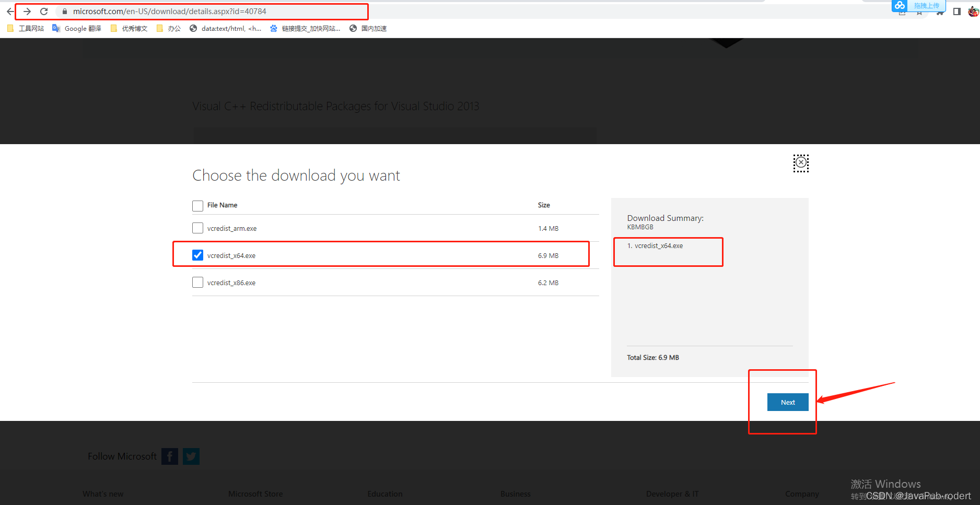This screenshot has width=980, height=505.
Task: Open the Microsoft Store footer link
Action: pos(255,494)
